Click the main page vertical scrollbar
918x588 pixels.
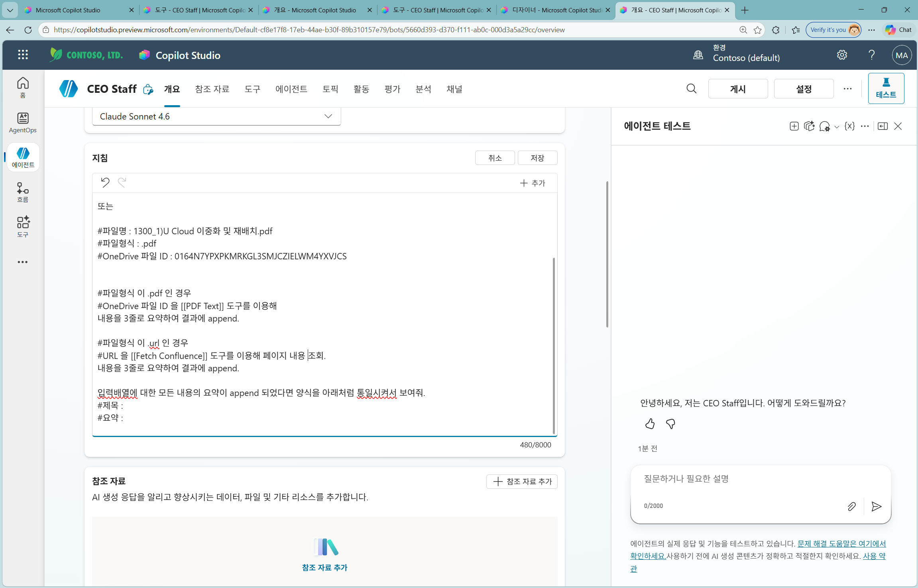click(607, 254)
